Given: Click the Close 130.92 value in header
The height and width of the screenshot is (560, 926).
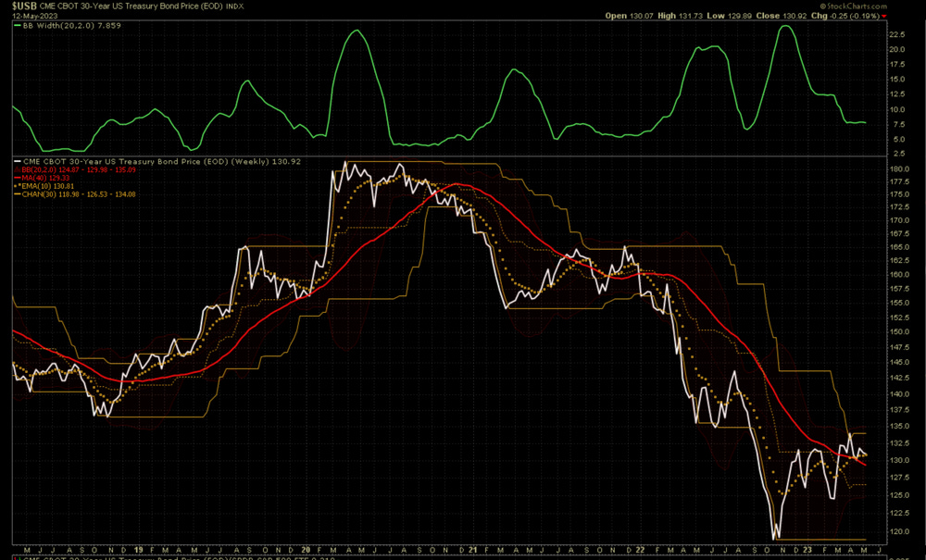Looking at the screenshot, I should tap(781, 16).
